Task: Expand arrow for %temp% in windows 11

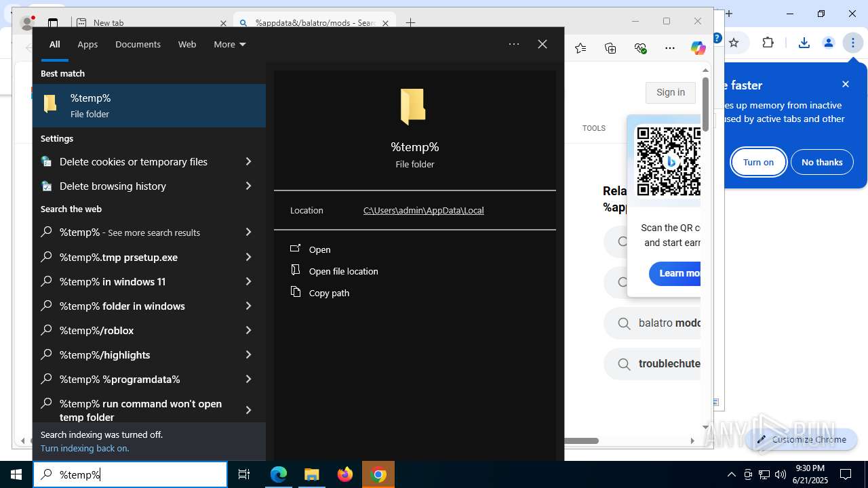Action: 248,281
